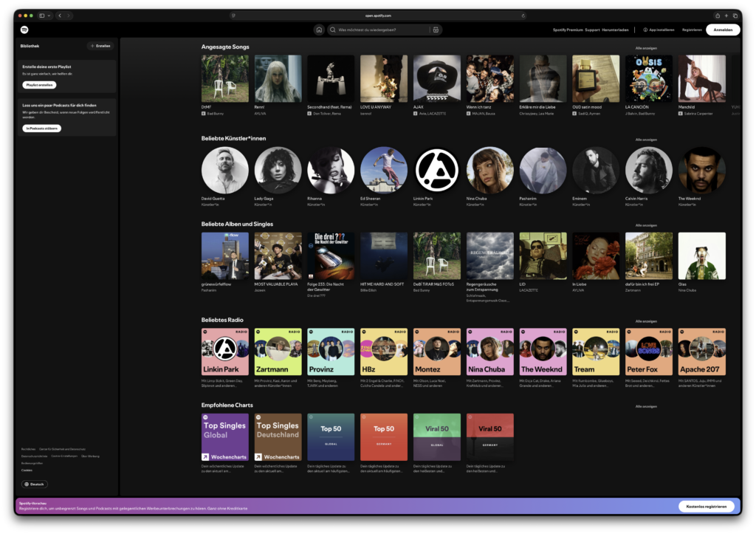756x534 pixels.
Task: Open Apache 207 Radio card
Action: tap(702, 352)
